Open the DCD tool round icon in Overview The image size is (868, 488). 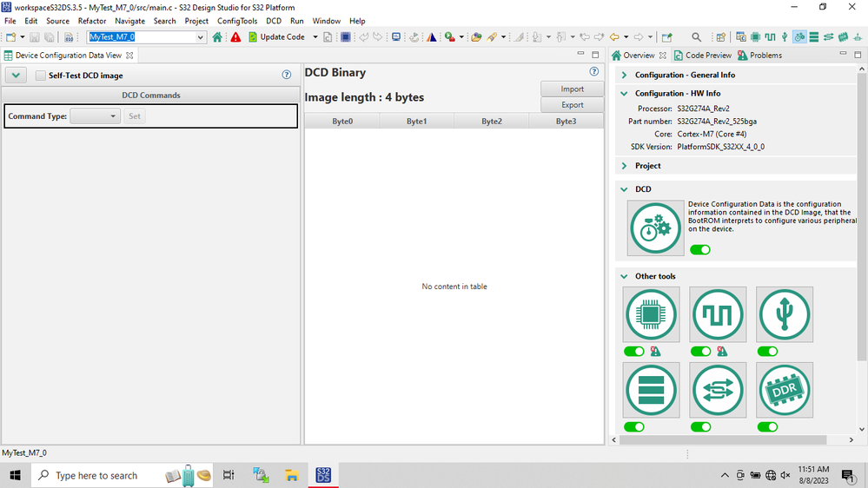tap(655, 228)
